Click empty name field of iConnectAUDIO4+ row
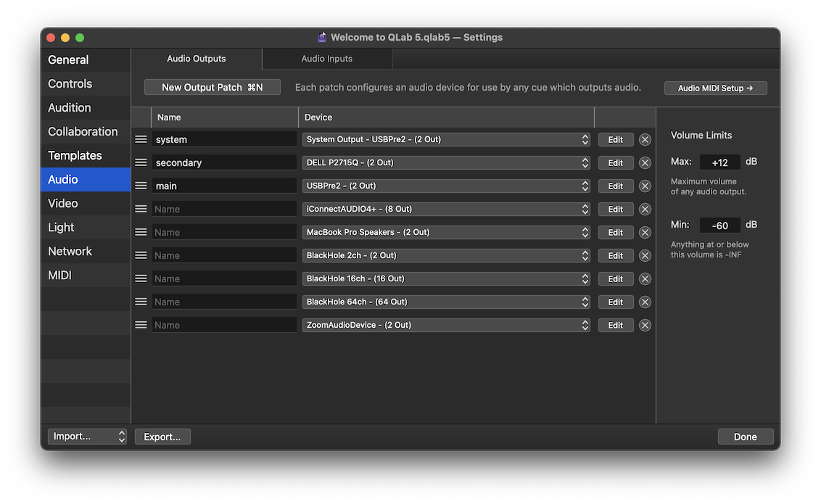821x504 pixels. [225, 209]
